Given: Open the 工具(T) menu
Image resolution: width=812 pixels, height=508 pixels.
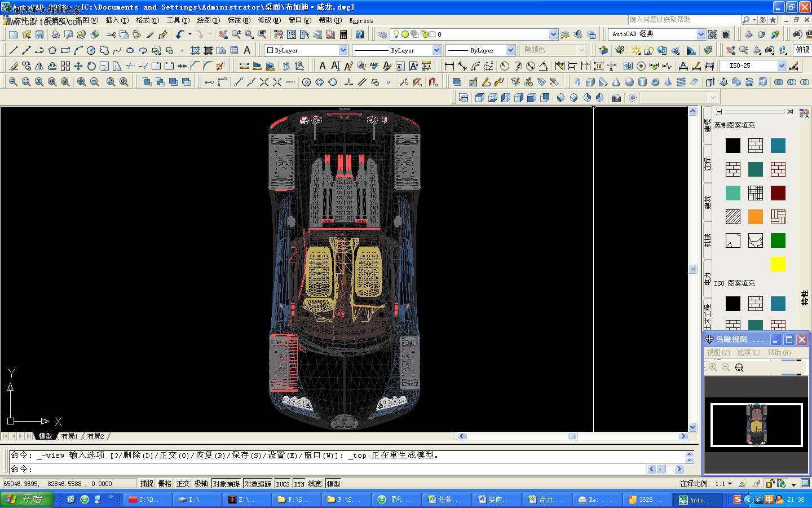Looking at the screenshot, I should (x=178, y=20).
